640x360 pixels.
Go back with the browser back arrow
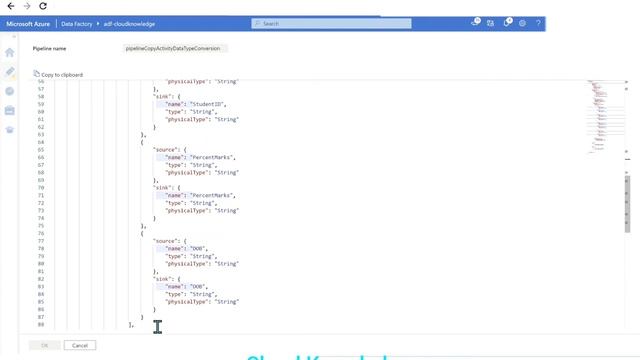(11, 6)
